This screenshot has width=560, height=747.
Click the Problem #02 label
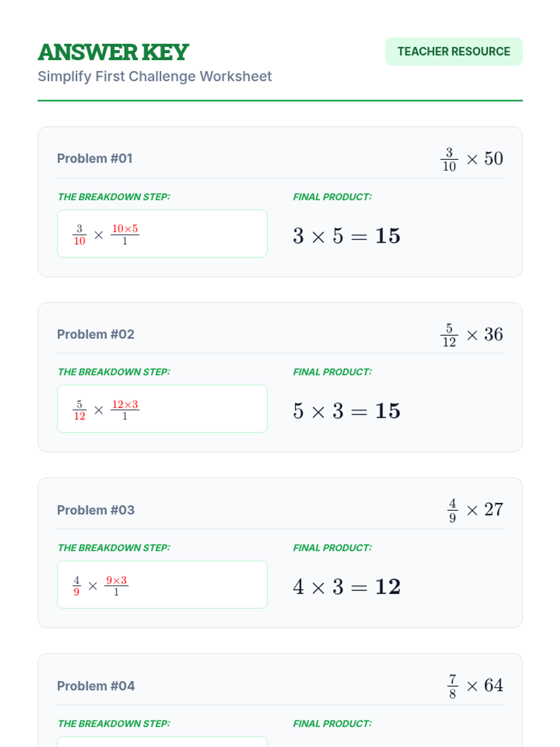tap(96, 334)
